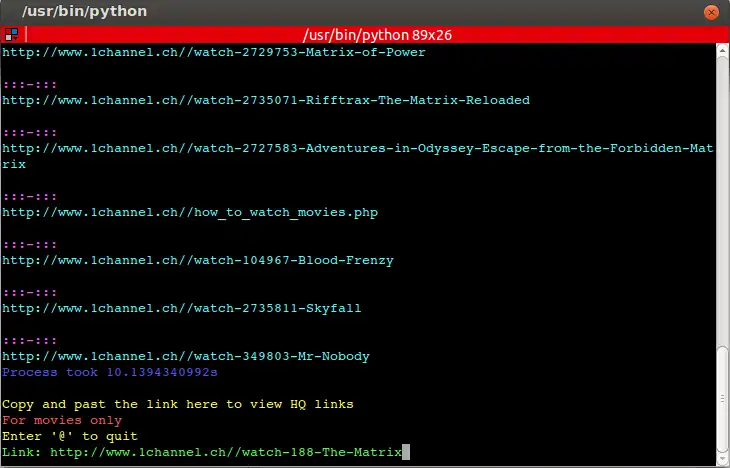Click the window title '/usr/bin/python' text
The image size is (730, 468).
[x=84, y=11]
